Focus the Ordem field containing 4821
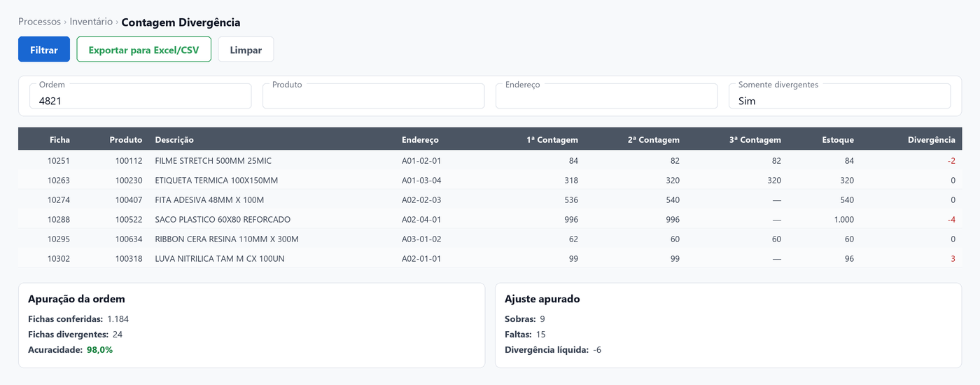This screenshot has width=980, height=385. [140, 96]
